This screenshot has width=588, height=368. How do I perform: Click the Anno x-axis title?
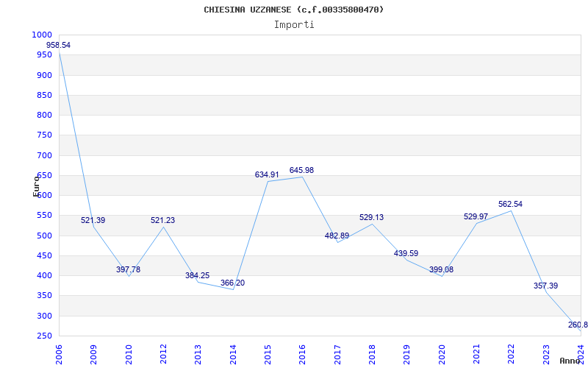(570, 361)
